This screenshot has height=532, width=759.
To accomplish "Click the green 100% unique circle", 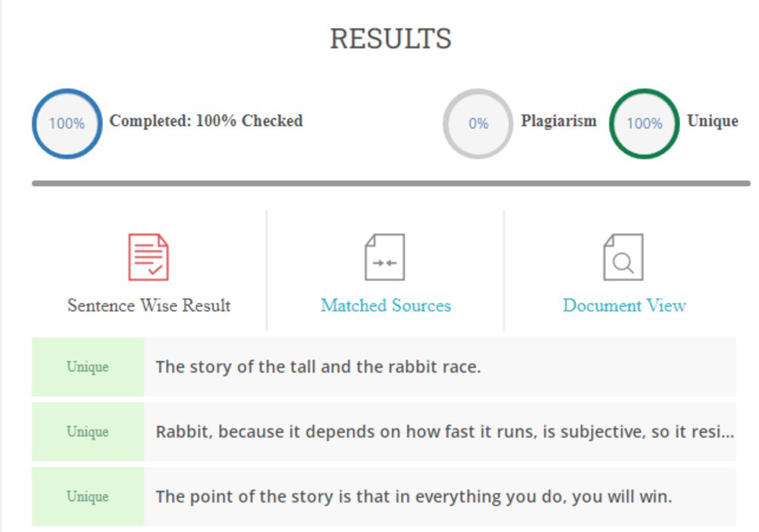I will click(x=644, y=124).
